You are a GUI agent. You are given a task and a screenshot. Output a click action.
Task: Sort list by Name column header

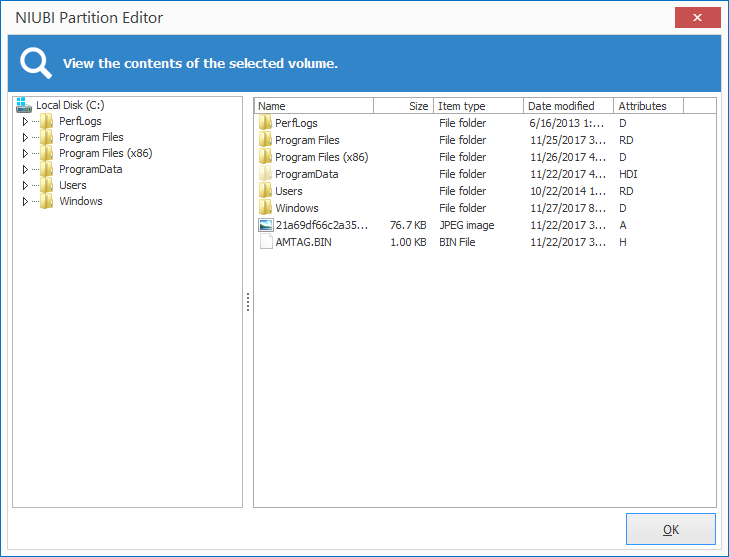(314, 106)
